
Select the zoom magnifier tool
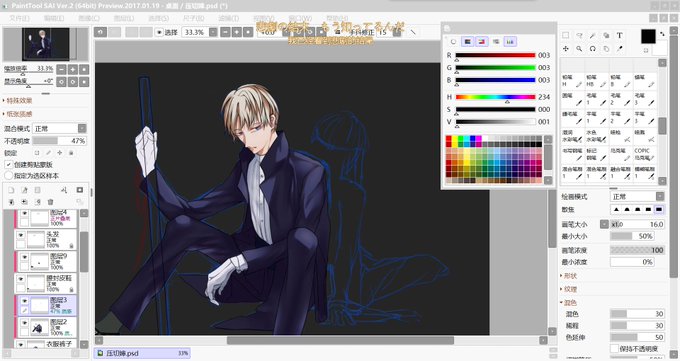point(579,49)
